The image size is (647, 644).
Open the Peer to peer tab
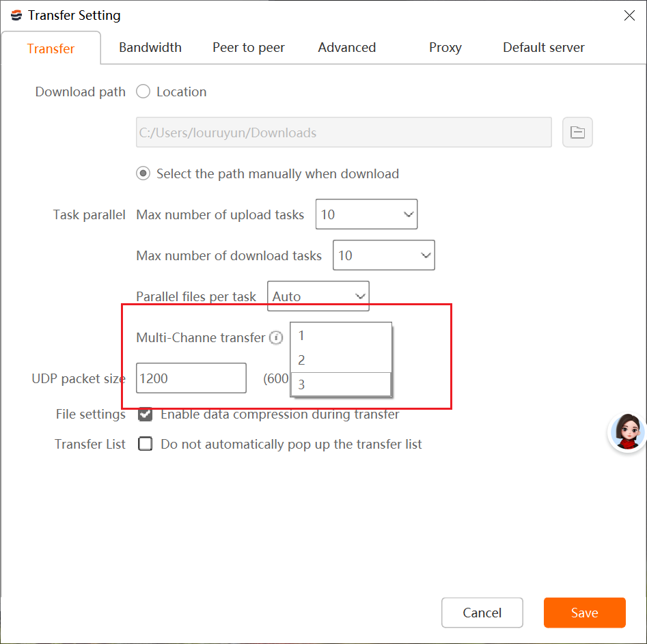coord(249,47)
